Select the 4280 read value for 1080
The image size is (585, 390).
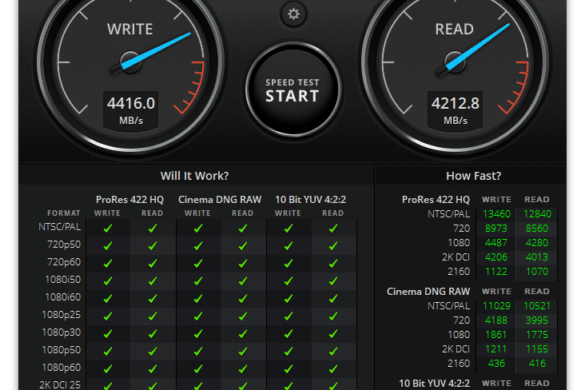(x=537, y=243)
